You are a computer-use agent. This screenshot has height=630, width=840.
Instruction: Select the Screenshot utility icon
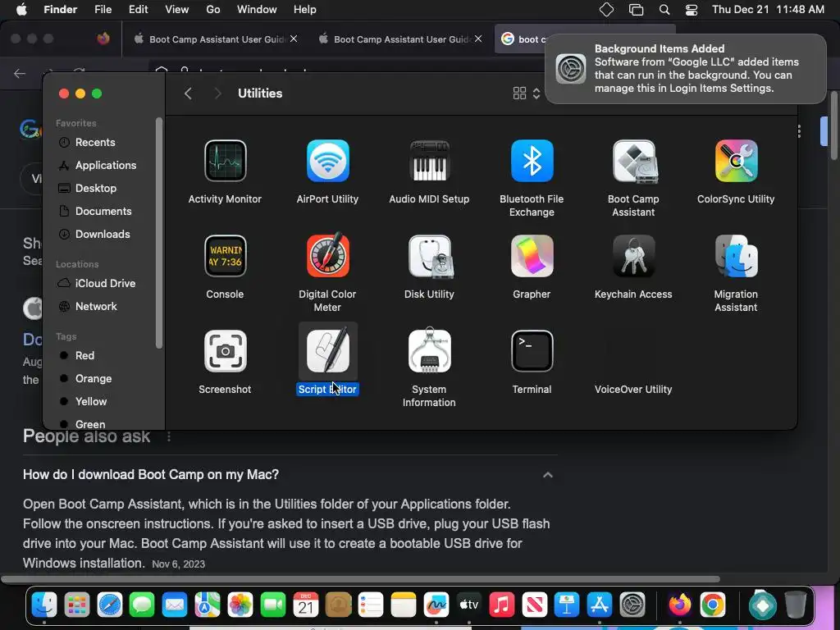[225, 351]
